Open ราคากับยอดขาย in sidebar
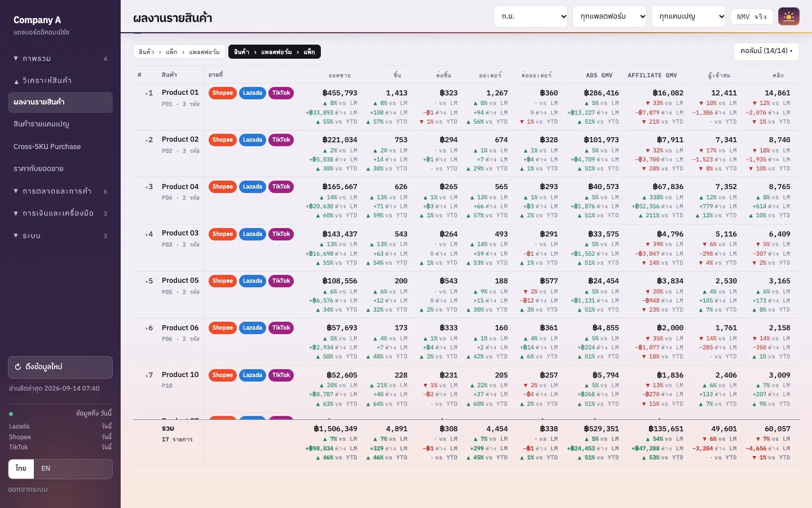This screenshot has width=812, height=508. [x=60, y=169]
